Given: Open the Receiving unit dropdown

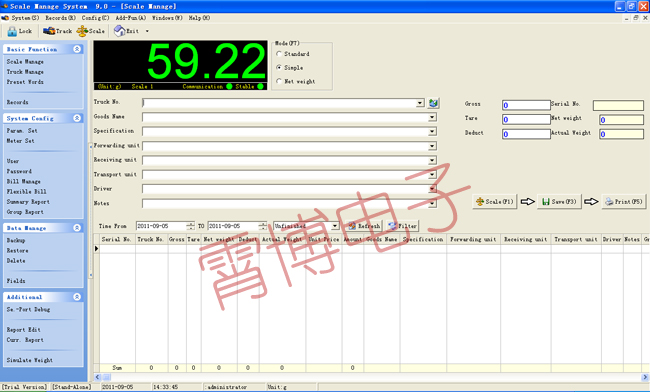Looking at the screenshot, I should click(432, 160).
